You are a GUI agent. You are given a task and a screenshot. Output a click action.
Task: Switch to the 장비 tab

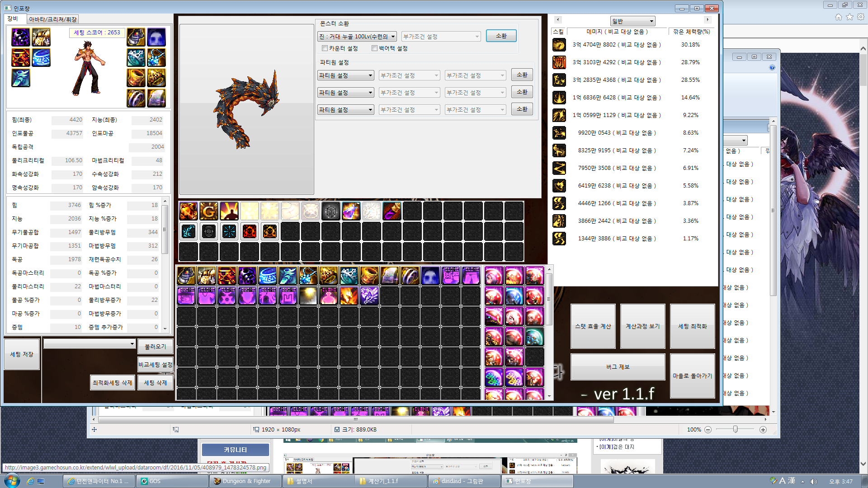[13, 19]
